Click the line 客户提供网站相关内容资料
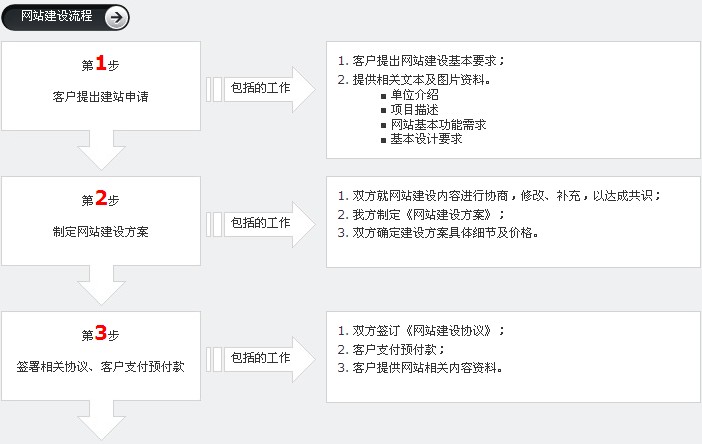 426,367
